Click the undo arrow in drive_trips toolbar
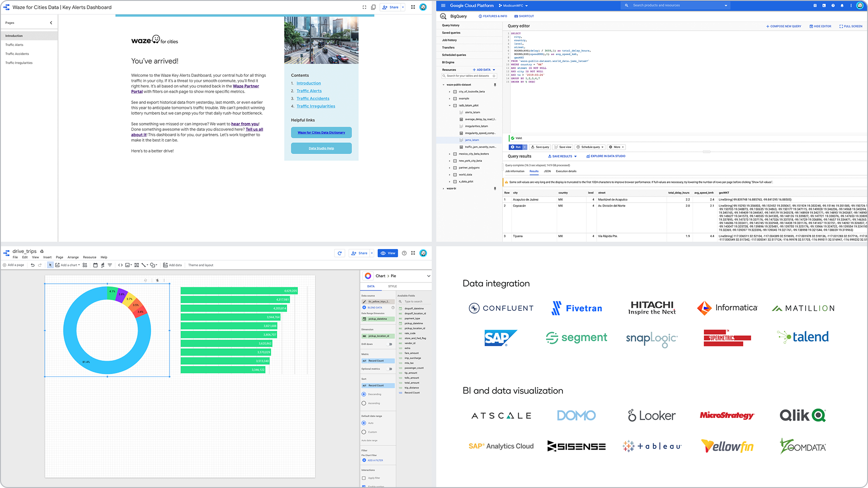 click(33, 265)
